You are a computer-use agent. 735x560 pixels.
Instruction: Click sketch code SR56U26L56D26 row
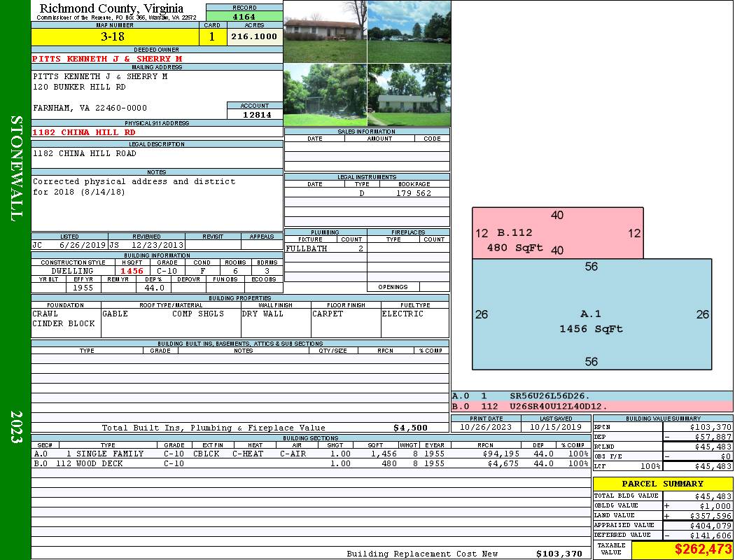(592, 396)
